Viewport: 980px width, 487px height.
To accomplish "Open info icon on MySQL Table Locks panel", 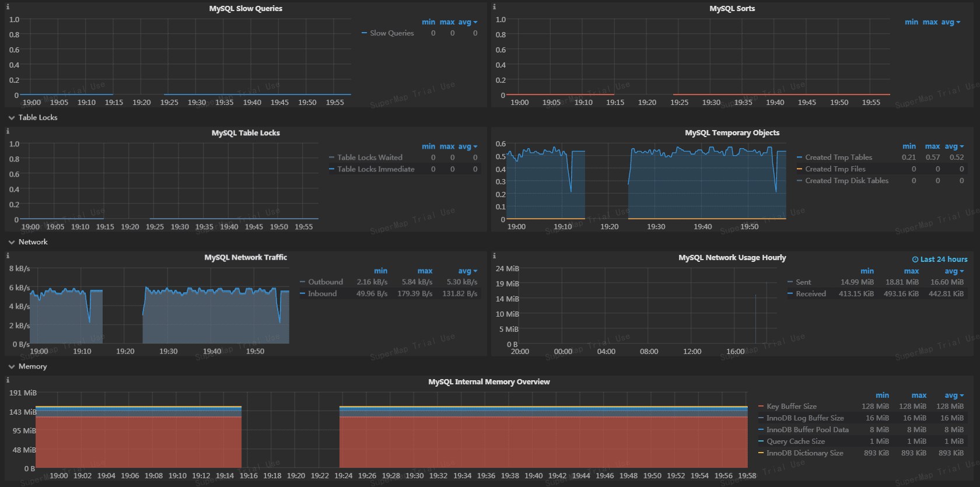I will [x=8, y=131].
